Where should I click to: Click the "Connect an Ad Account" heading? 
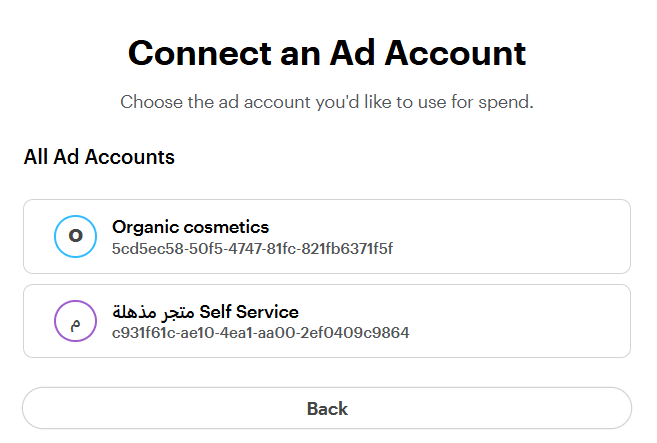327,52
